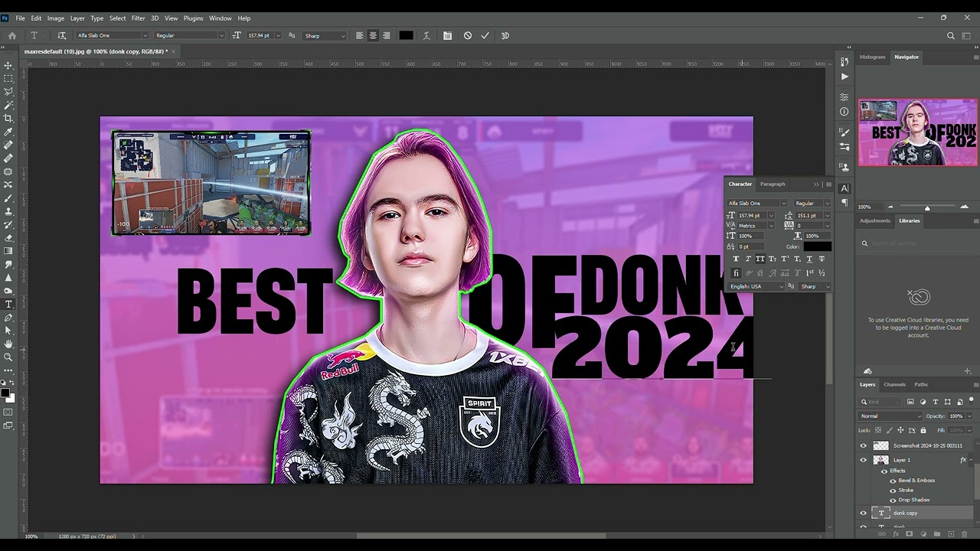Select the Rectangular Marquee tool

(x=8, y=78)
